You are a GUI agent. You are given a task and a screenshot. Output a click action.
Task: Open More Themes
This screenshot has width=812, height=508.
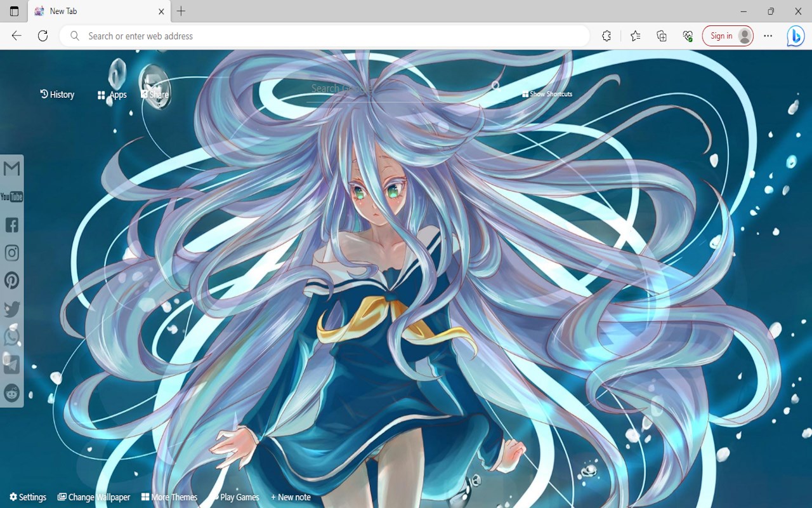click(x=169, y=497)
